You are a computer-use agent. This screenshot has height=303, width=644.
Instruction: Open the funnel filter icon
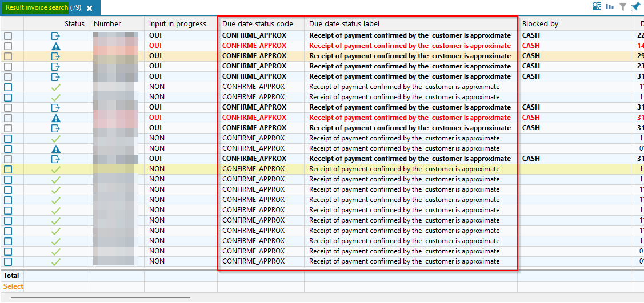(x=623, y=7)
